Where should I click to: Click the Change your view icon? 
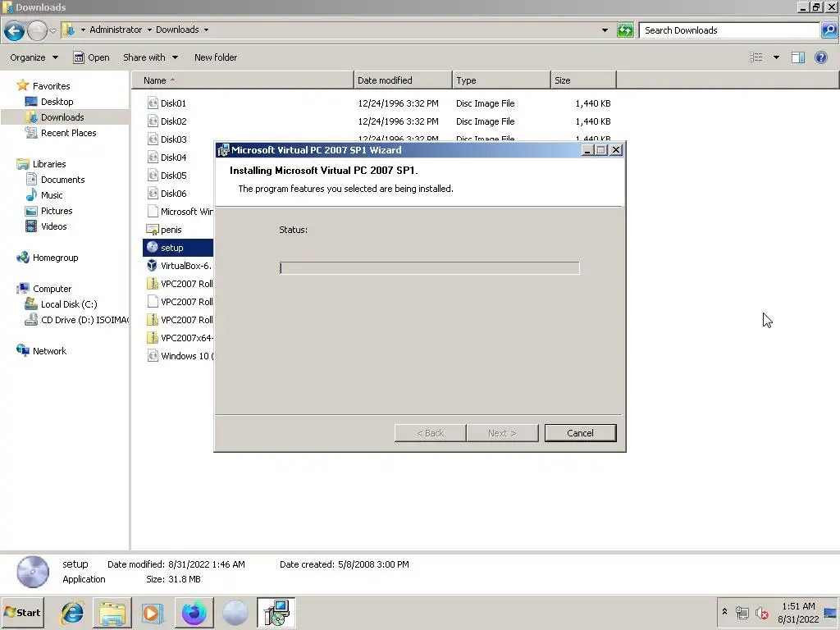[x=756, y=57]
